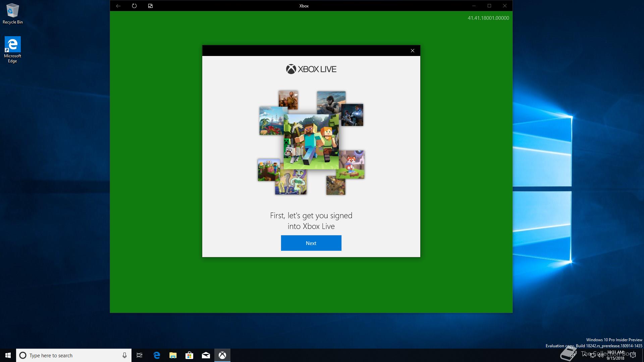Click the taskbar clock showing 9/15/2018
The image size is (644, 362).
[615, 355]
